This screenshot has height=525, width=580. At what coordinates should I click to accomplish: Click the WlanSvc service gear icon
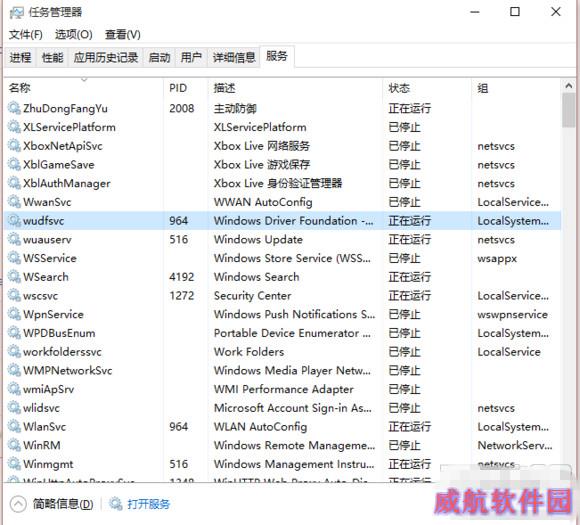14,426
